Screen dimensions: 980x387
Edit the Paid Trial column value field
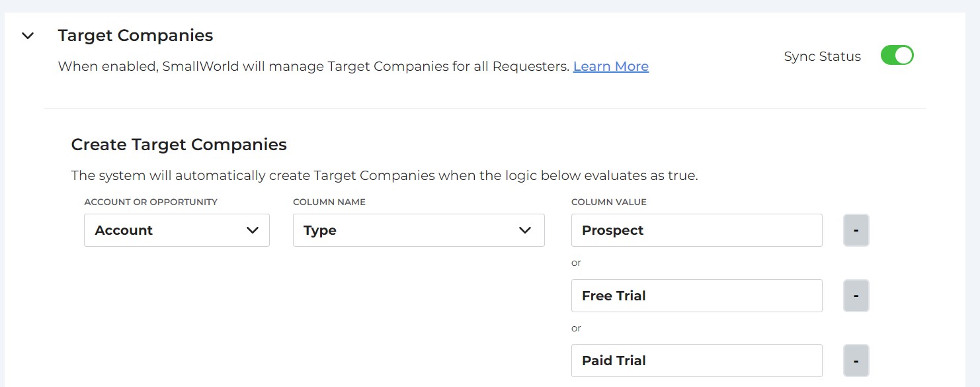(x=696, y=360)
